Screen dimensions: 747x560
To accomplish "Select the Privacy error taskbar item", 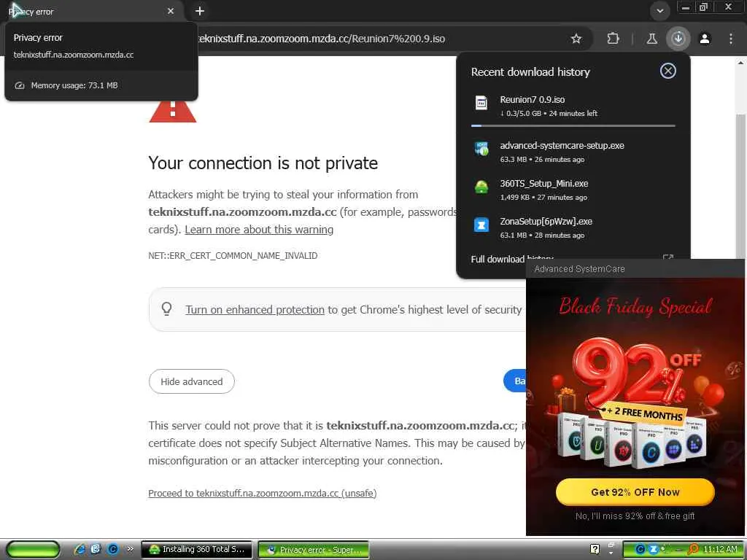I will [314, 550].
